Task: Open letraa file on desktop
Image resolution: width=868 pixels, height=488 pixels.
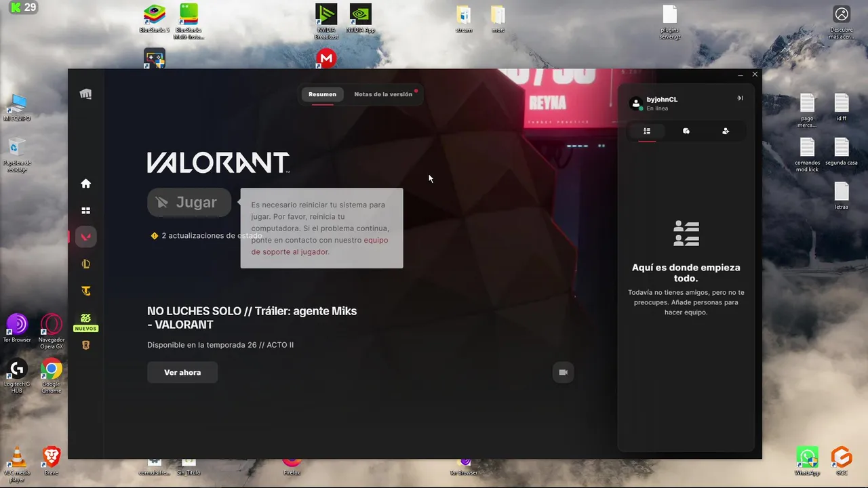Action: pos(842,197)
